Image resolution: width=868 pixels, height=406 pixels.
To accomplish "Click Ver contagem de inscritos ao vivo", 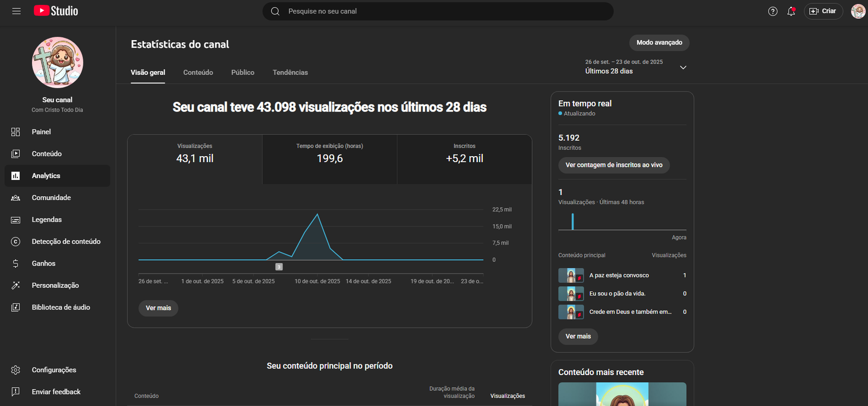I will [614, 165].
